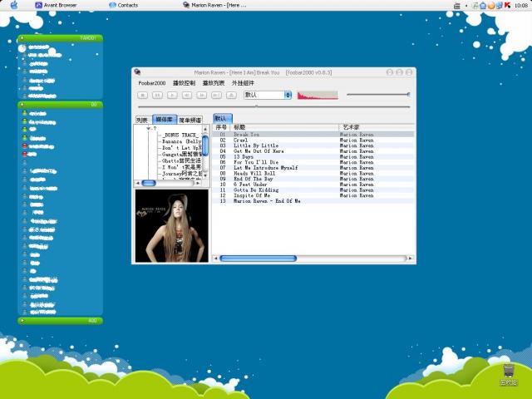Select track 07 Let Me Introduce Myself
The width and height of the screenshot is (532, 399).
(313, 168)
